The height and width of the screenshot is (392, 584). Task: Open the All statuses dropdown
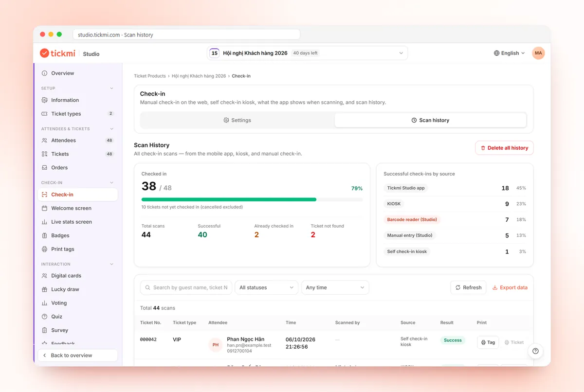point(267,287)
